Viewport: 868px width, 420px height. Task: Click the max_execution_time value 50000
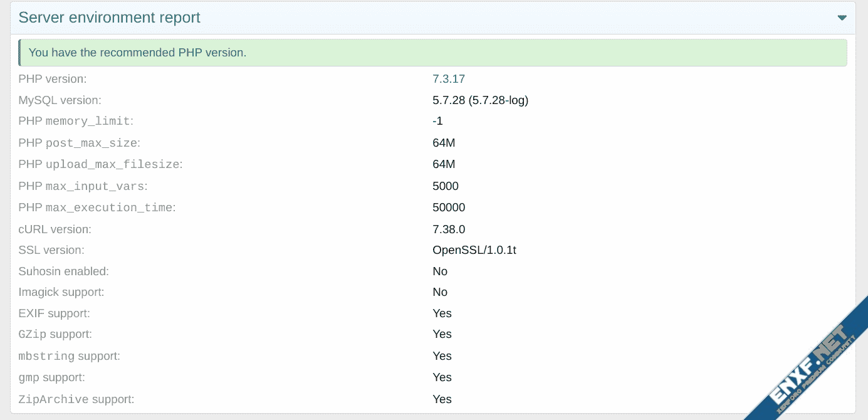tap(449, 207)
